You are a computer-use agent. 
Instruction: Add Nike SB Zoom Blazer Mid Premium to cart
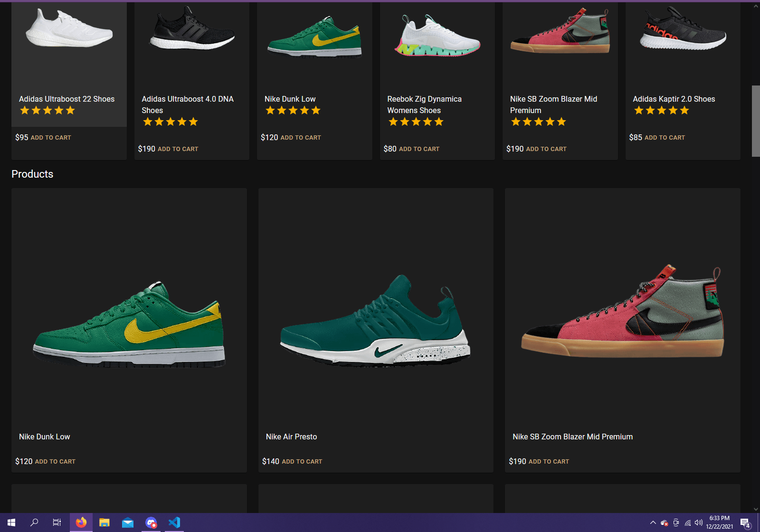(x=549, y=461)
